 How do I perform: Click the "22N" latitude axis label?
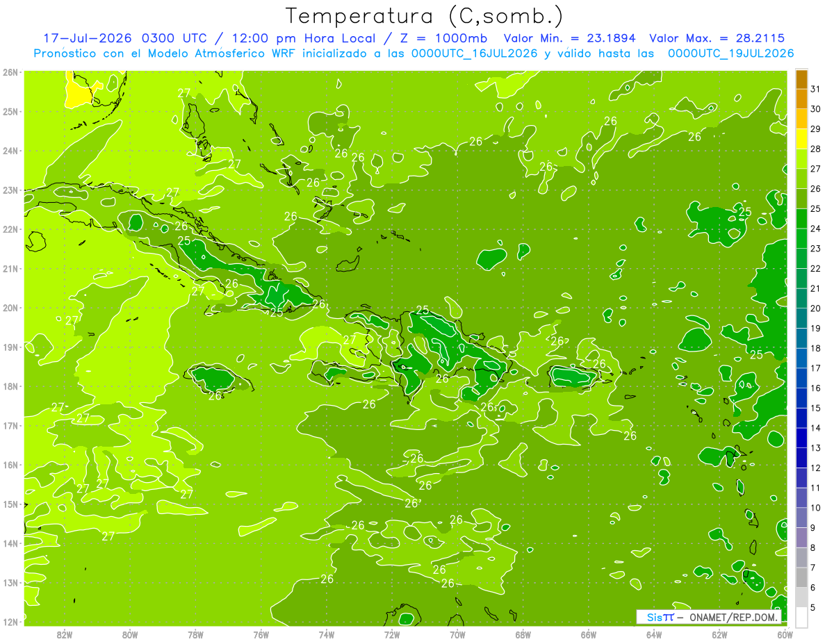click(10, 229)
